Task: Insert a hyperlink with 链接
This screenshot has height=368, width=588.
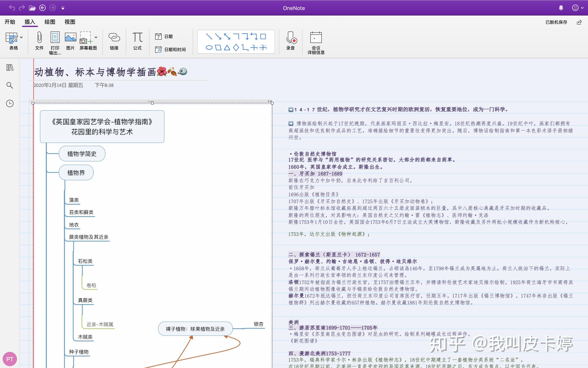Action: click(x=114, y=41)
